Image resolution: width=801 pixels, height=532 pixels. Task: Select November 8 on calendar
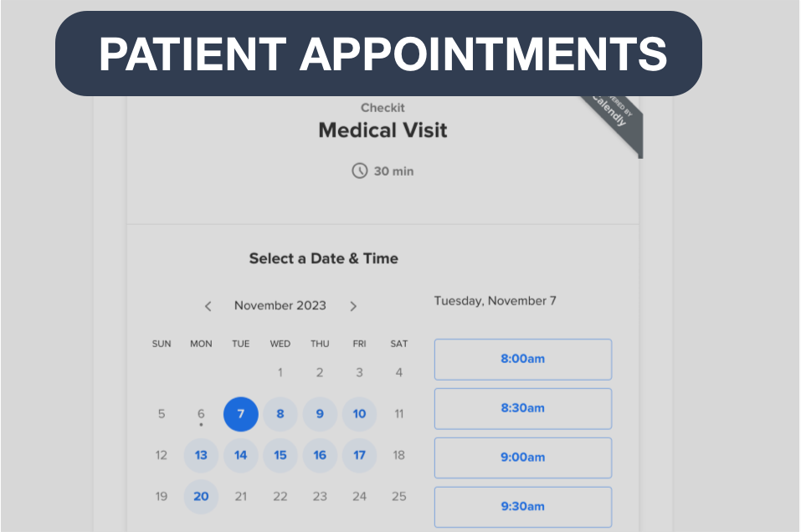280,414
